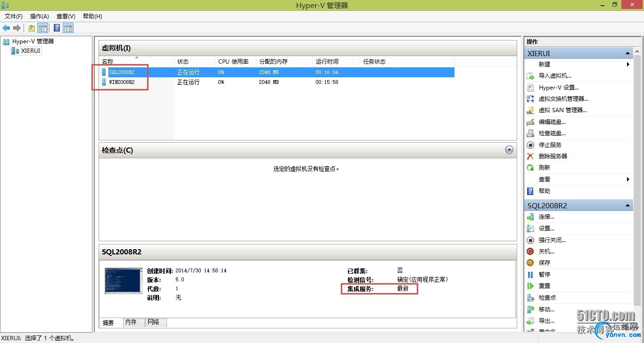Click 移动... move action
The image size is (644, 343).
click(x=546, y=309)
